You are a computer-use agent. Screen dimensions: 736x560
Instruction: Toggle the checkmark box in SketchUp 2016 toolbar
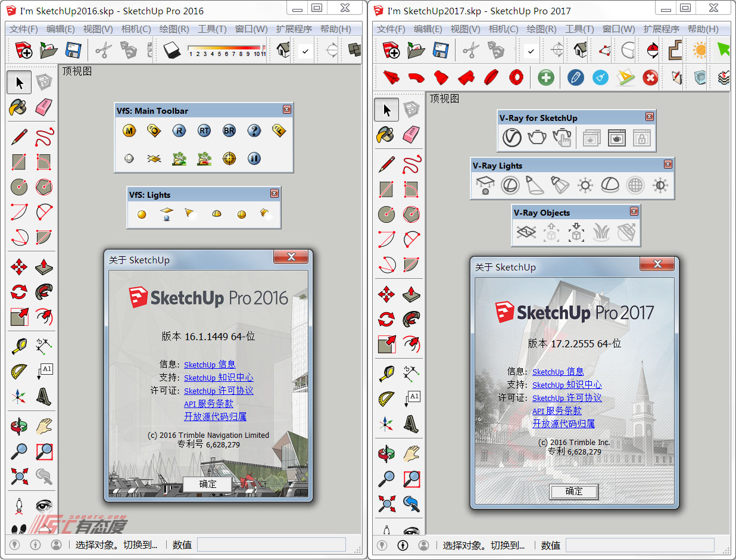click(305, 51)
